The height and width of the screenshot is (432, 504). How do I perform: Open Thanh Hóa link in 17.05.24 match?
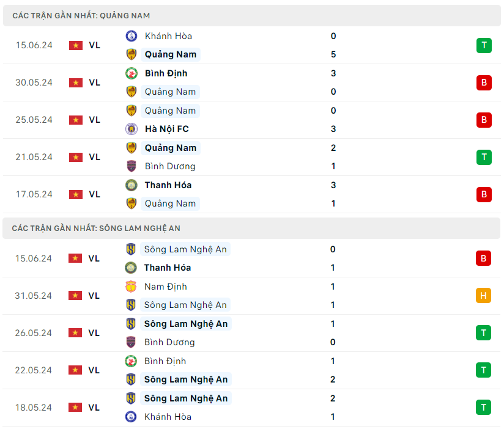[168, 185]
